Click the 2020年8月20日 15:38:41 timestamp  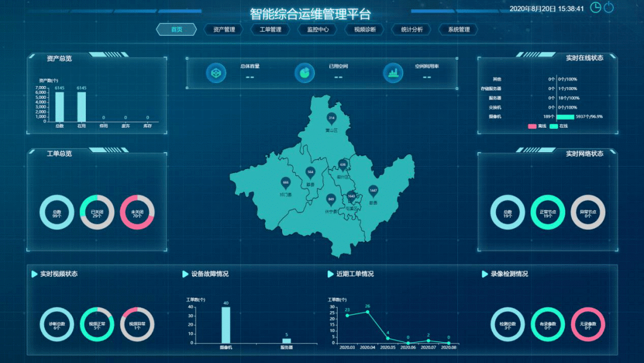coord(547,8)
